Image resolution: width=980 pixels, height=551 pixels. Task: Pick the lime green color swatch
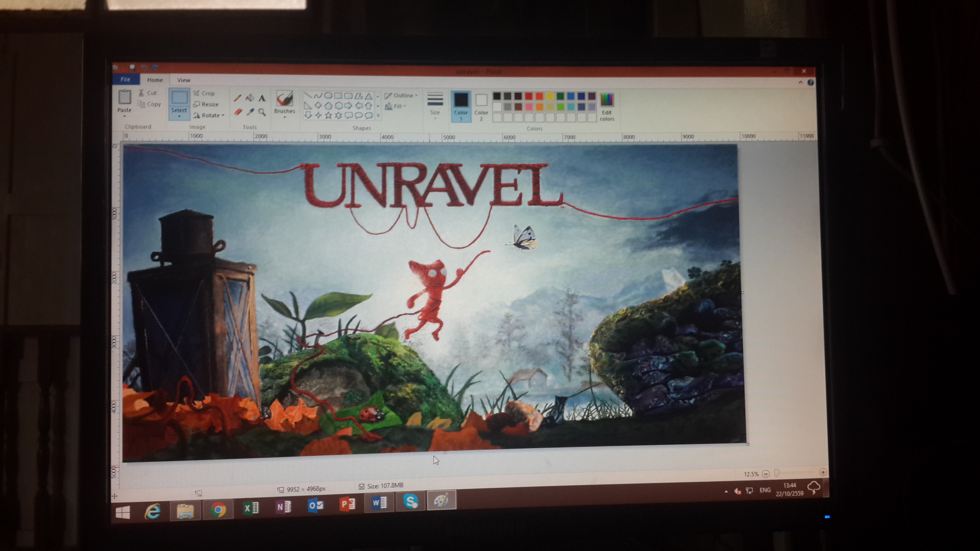click(x=560, y=107)
